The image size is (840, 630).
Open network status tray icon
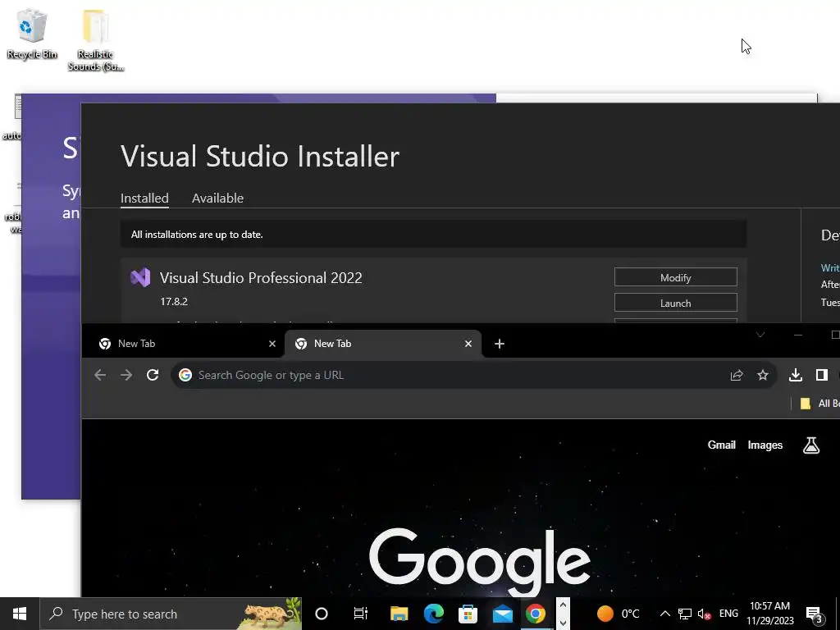(x=685, y=614)
